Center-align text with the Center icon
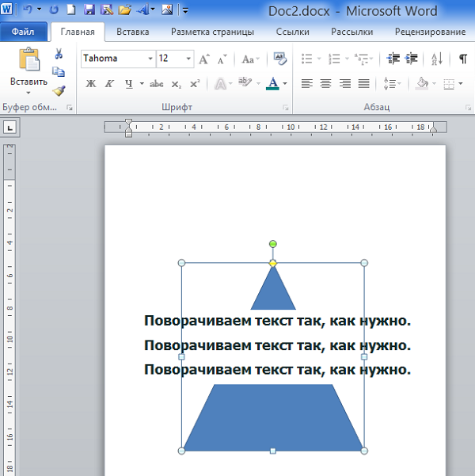Screen dimensions: 475x476 tap(325, 84)
